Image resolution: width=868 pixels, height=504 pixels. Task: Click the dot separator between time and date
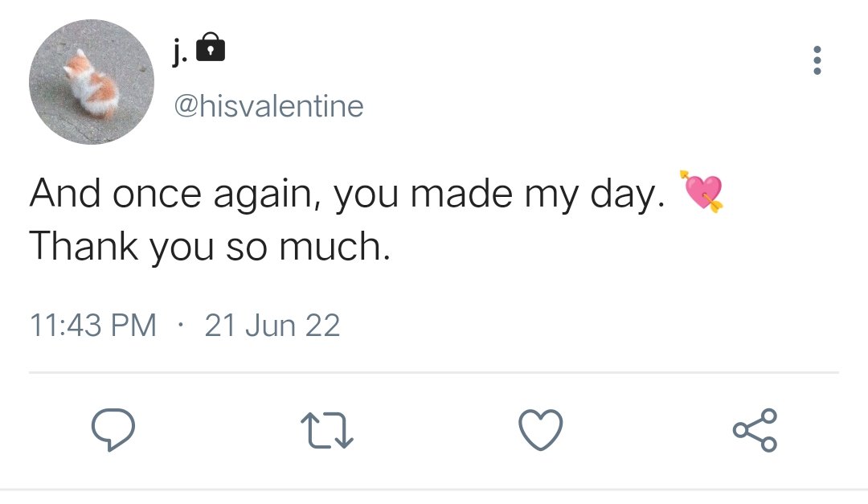181,326
